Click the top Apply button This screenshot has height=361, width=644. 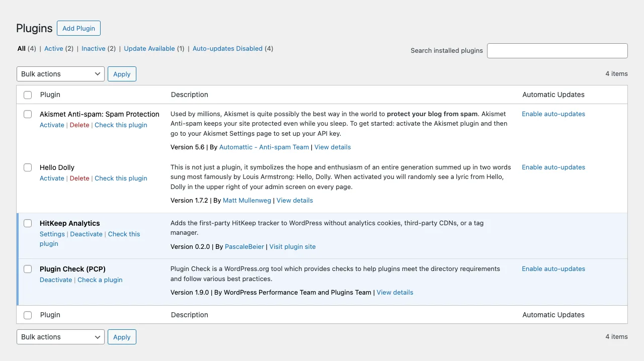122,74
